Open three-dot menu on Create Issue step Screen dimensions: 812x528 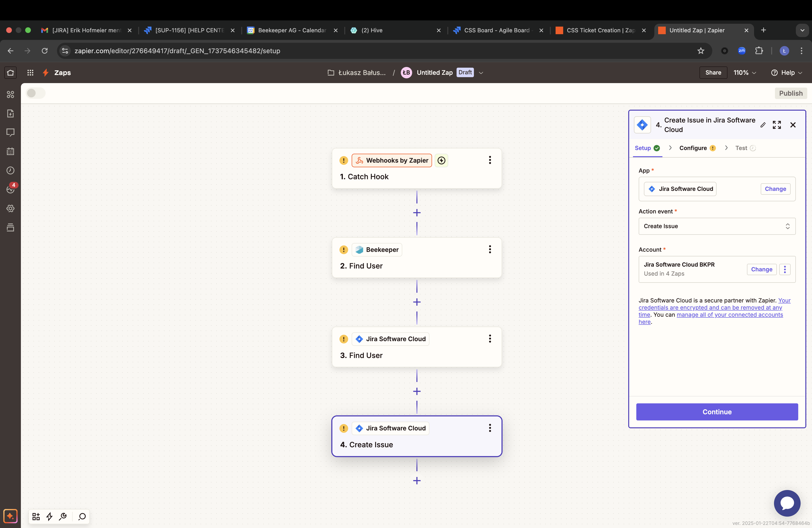pos(490,428)
